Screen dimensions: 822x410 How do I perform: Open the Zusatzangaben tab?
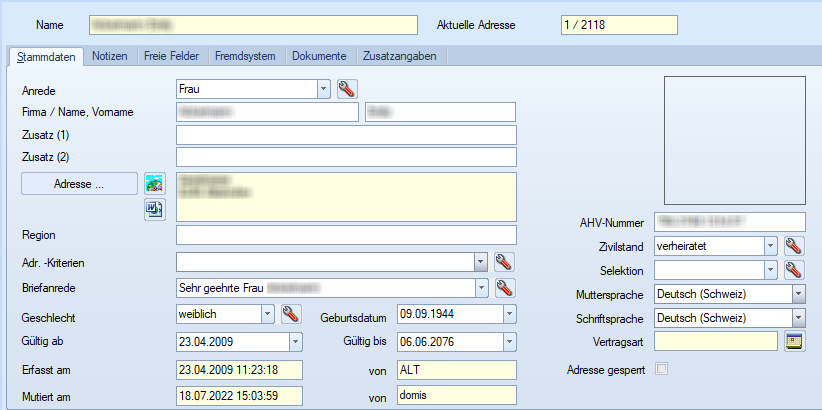coord(400,56)
